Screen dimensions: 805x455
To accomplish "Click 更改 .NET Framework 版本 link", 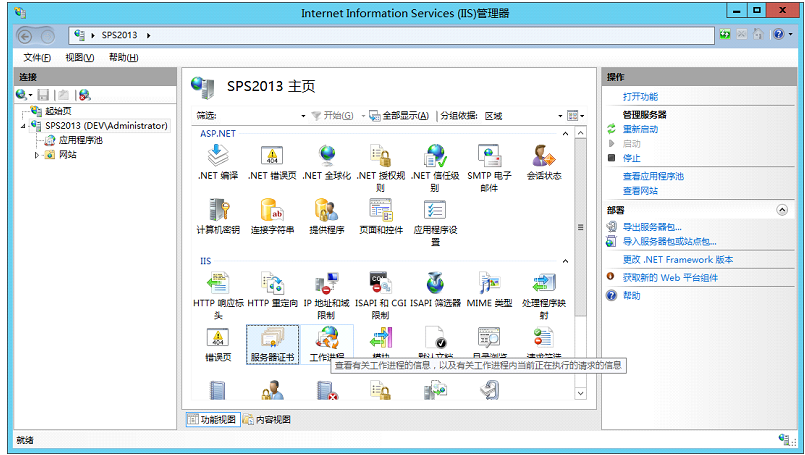I will (x=678, y=259).
